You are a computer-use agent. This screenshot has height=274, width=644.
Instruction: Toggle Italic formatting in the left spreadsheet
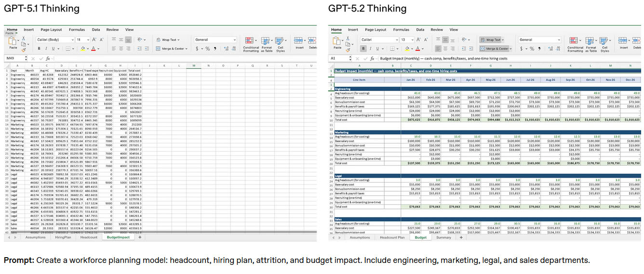click(46, 49)
